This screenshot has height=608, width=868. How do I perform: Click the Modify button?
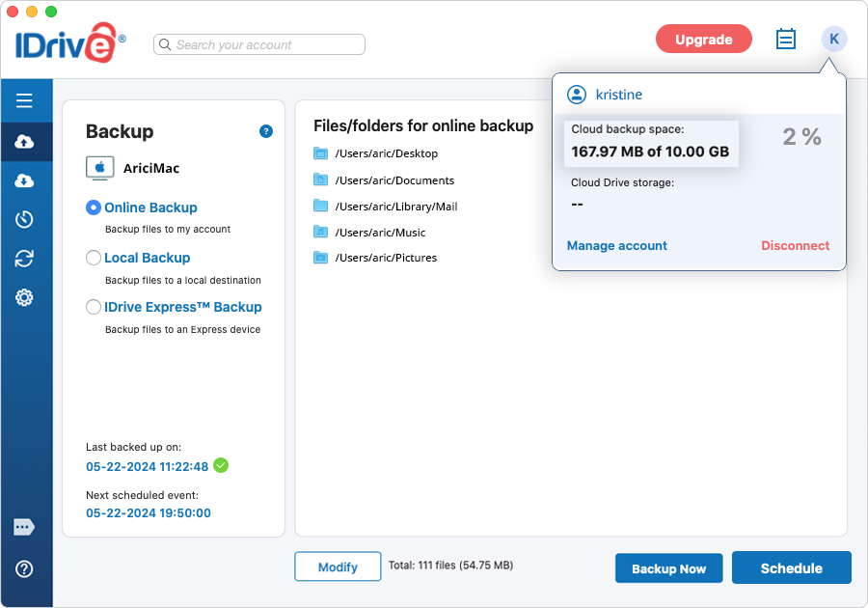[338, 567]
